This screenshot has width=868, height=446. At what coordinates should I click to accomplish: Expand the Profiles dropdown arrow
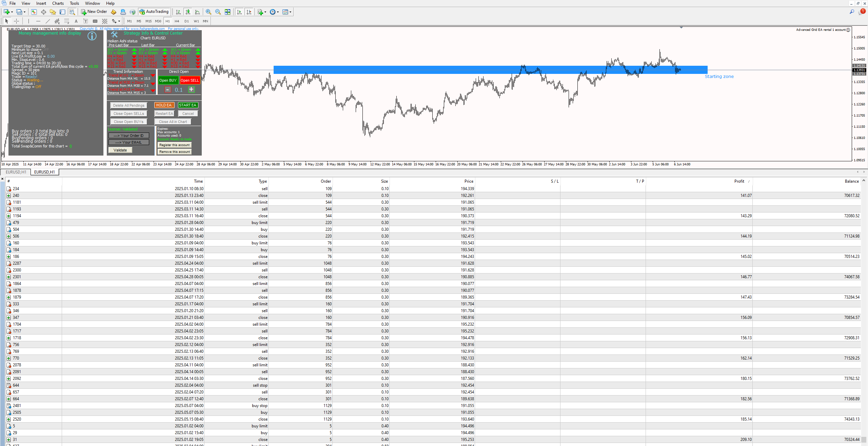(24, 12)
